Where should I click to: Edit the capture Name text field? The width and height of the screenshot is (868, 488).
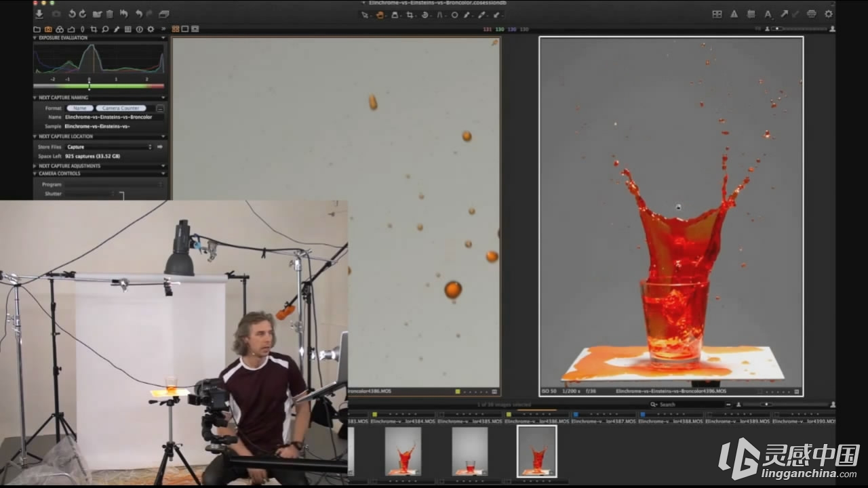tap(114, 117)
